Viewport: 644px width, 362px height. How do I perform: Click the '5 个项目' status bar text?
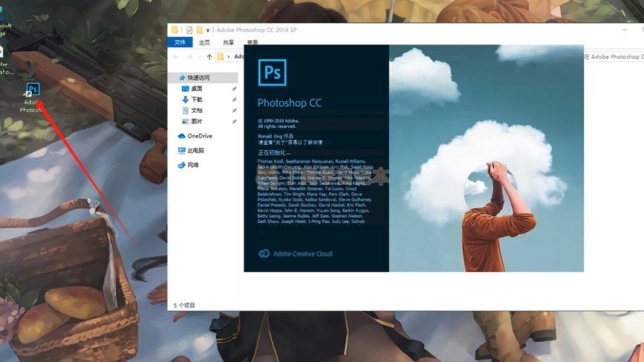[184, 306]
